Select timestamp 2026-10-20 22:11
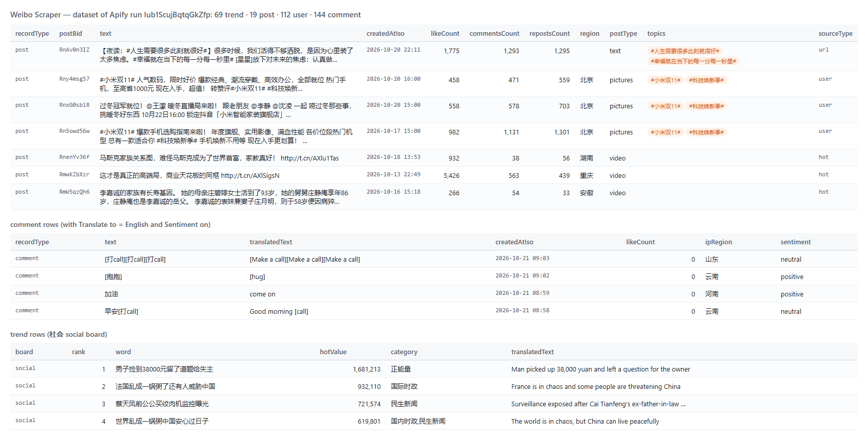 (393, 50)
